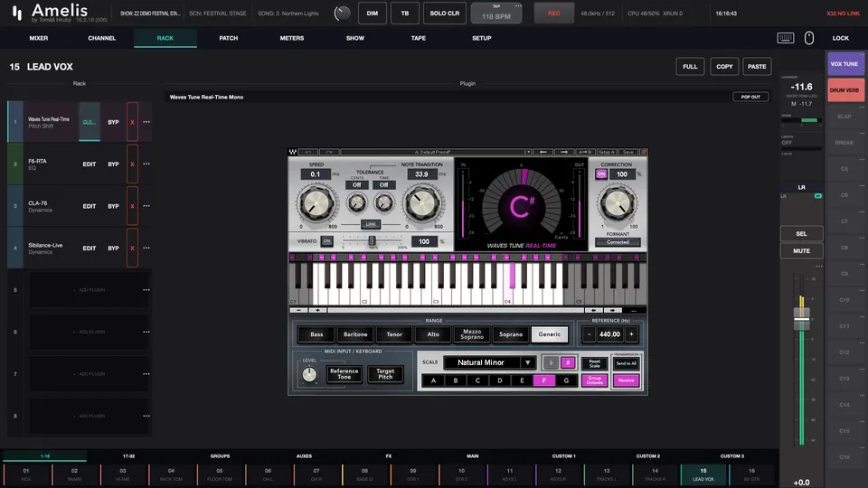Click the Tolerance Time knob

[383, 203]
